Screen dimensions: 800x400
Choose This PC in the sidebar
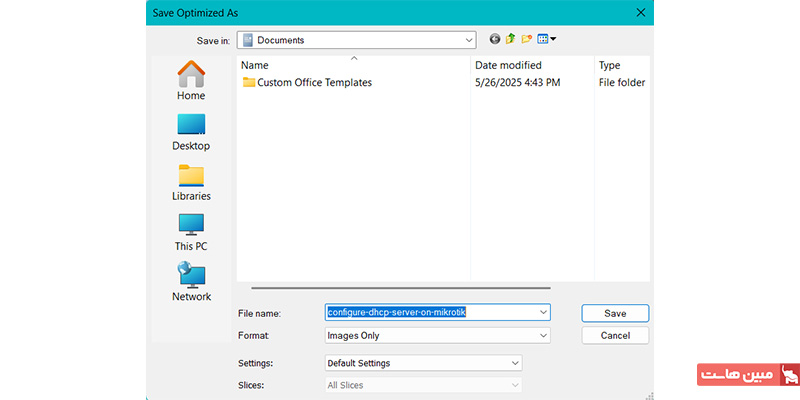point(191,231)
